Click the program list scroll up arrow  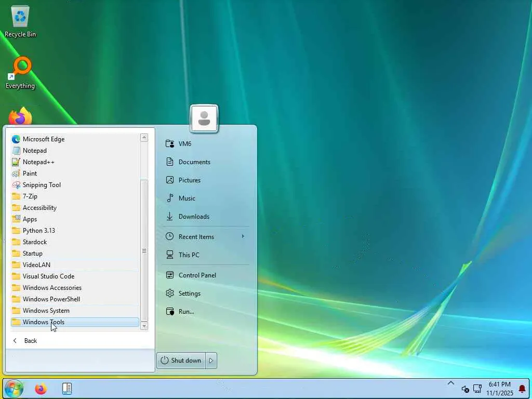(144, 138)
